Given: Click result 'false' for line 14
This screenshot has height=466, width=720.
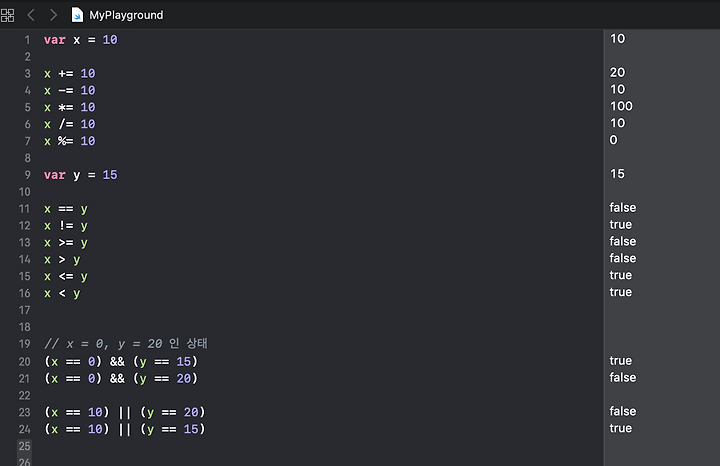Looking at the screenshot, I should [623, 258].
